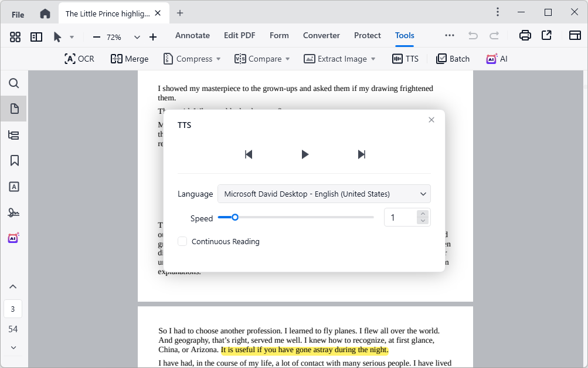588x368 pixels.
Task: Open the OCR tool
Action: [79, 59]
